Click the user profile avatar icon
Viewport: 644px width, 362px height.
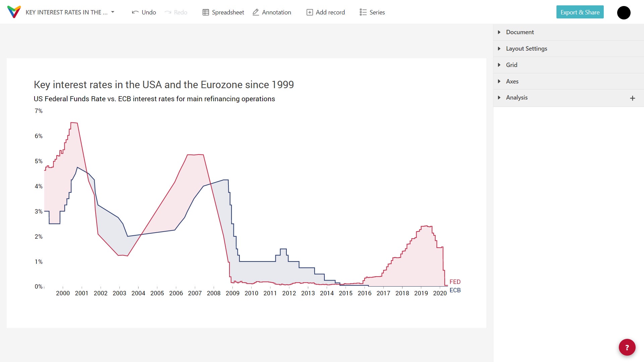[x=624, y=12]
